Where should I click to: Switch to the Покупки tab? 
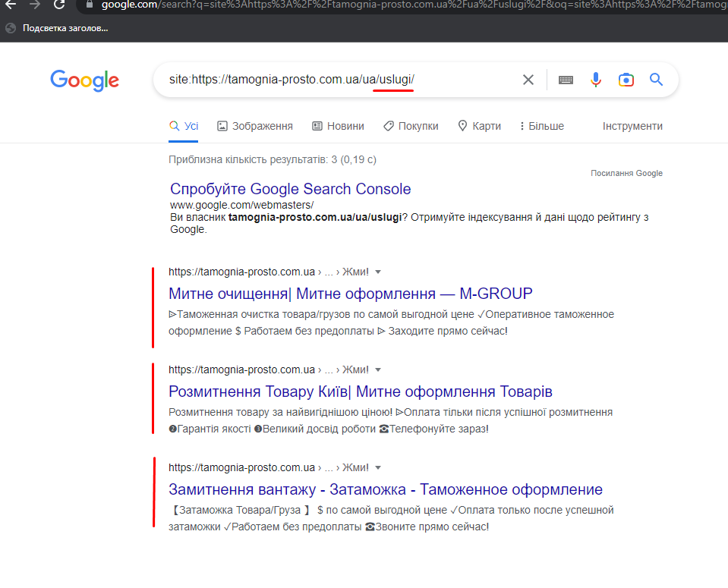point(411,126)
